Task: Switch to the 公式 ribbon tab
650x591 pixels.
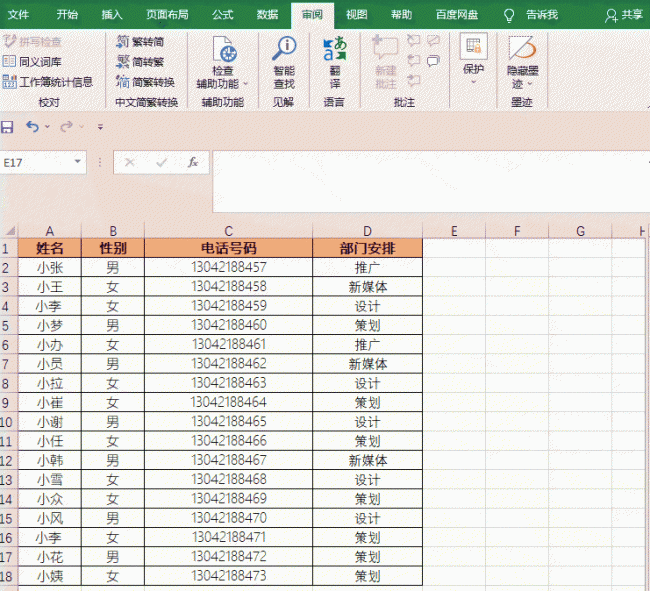Action: [x=223, y=15]
